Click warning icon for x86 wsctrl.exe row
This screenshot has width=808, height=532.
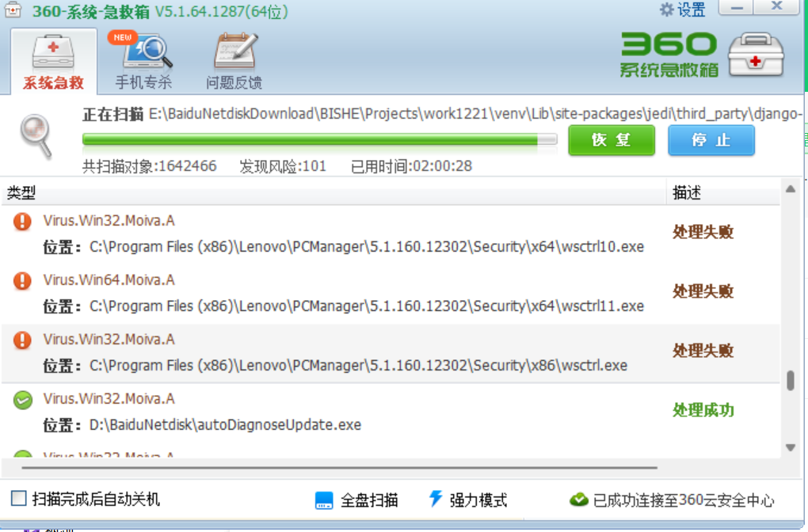[22, 340]
